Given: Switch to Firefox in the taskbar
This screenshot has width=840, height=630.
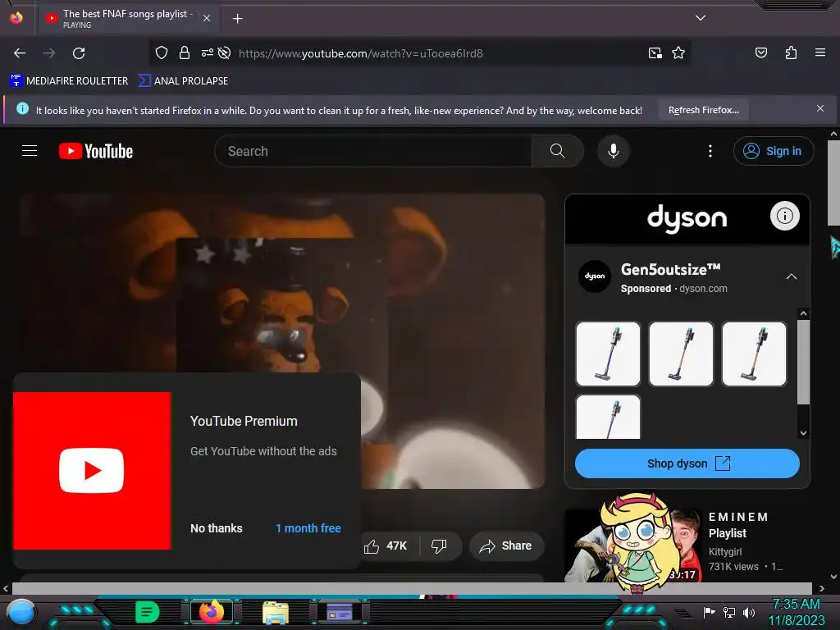Looking at the screenshot, I should click(x=212, y=611).
